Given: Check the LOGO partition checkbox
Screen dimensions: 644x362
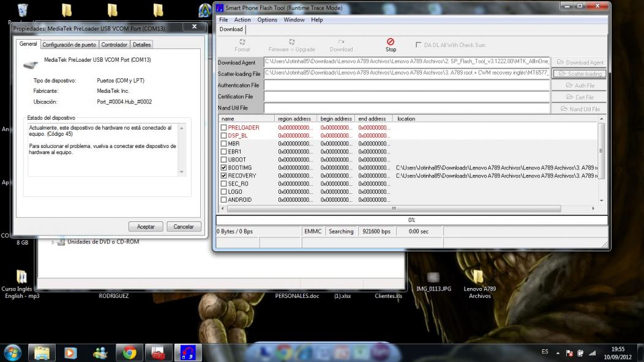Looking at the screenshot, I should pos(223,191).
